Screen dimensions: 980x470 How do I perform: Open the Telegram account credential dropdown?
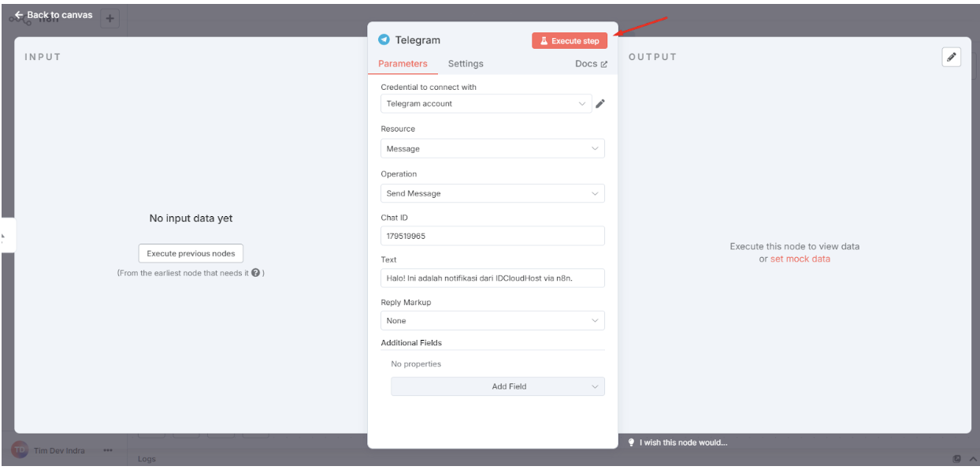pyautogui.click(x=486, y=103)
